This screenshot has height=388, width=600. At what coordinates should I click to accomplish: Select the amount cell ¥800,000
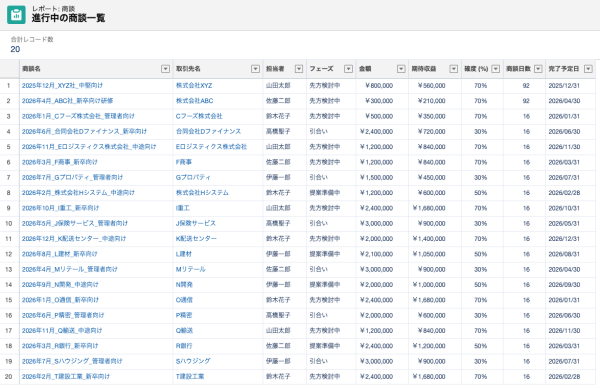[379, 86]
